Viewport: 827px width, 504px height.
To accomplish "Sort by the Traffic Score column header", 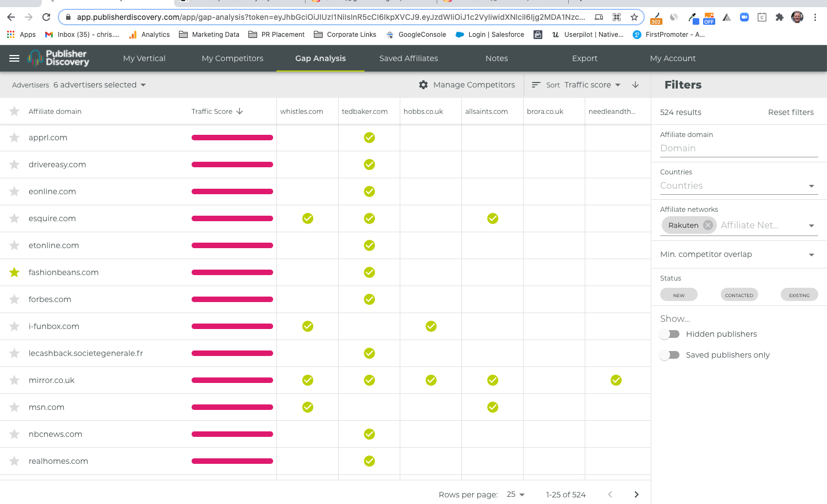I will (x=217, y=111).
